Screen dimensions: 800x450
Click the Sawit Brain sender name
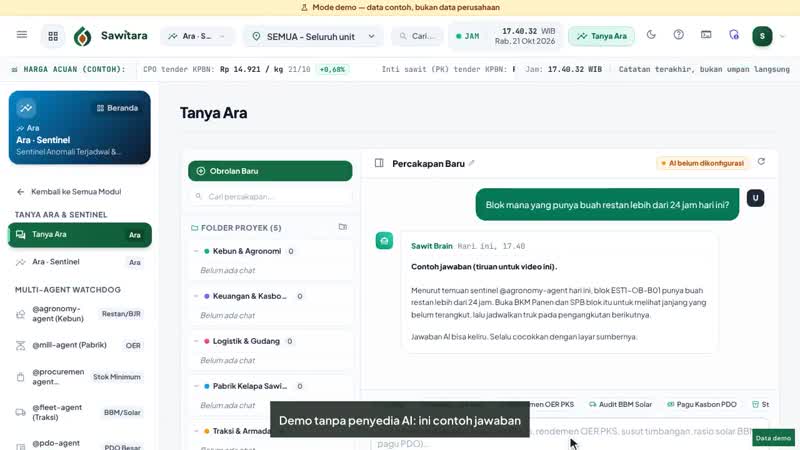click(432, 246)
